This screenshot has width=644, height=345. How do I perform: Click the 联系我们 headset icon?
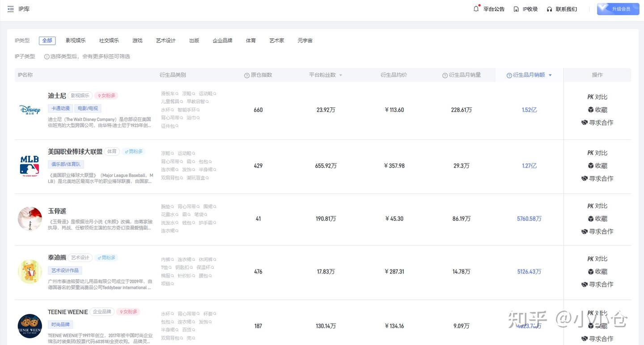click(x=549, y=9)
